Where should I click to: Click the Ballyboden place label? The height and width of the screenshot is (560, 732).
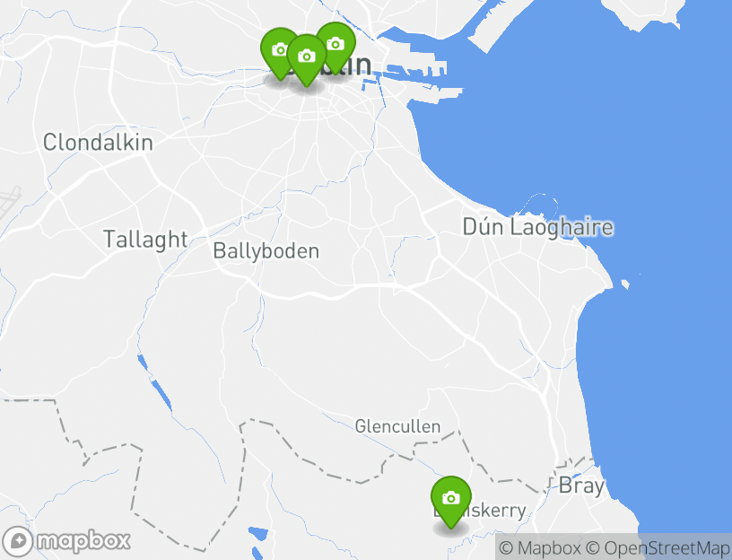coord(266,251)
